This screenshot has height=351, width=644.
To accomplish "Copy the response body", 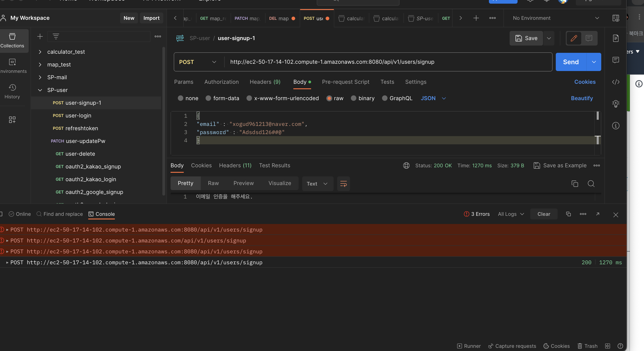I will pyautogui.click(x=574, y=184).
